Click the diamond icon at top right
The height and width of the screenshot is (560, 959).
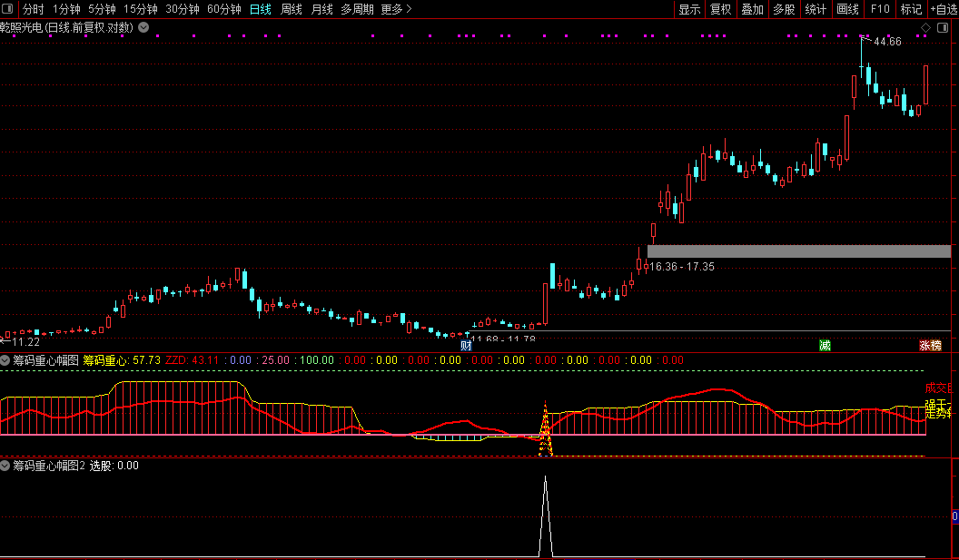click(x=924, y=28)
